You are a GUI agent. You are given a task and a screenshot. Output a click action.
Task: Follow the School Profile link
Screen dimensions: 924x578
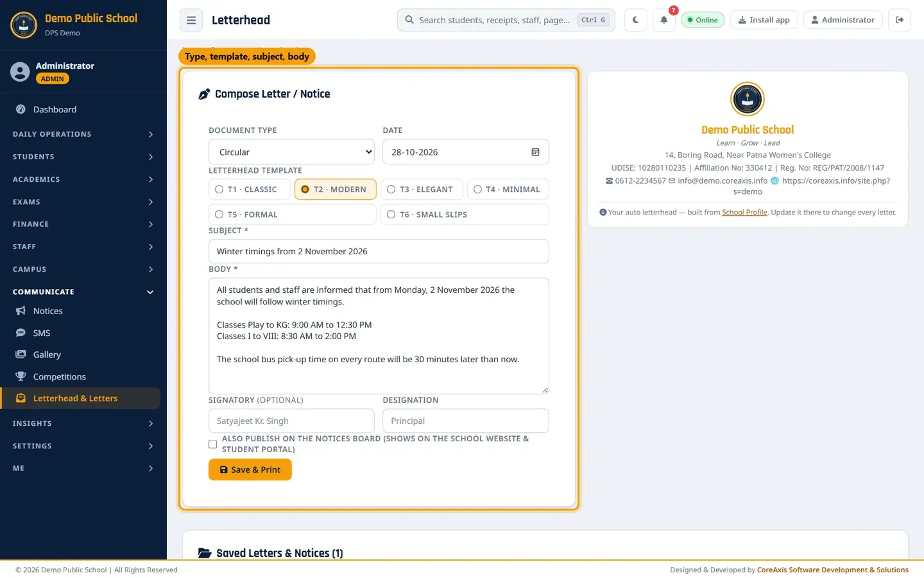[x=744, y=213]
